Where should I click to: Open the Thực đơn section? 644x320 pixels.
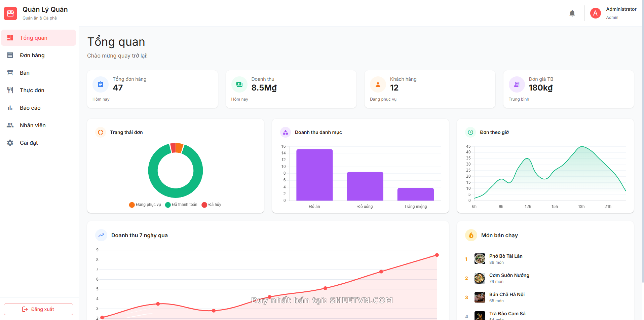[x=32, y=90]
